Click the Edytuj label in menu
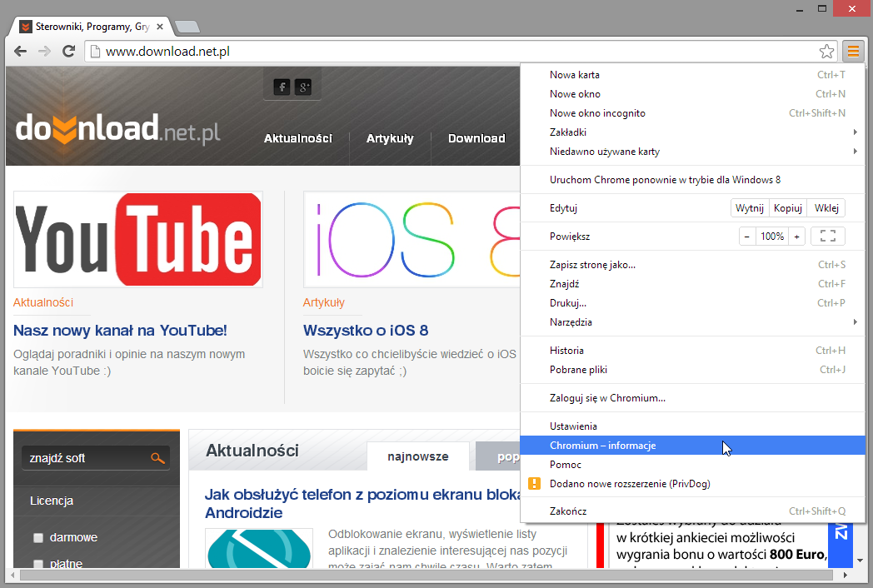 tap(563, 207)
